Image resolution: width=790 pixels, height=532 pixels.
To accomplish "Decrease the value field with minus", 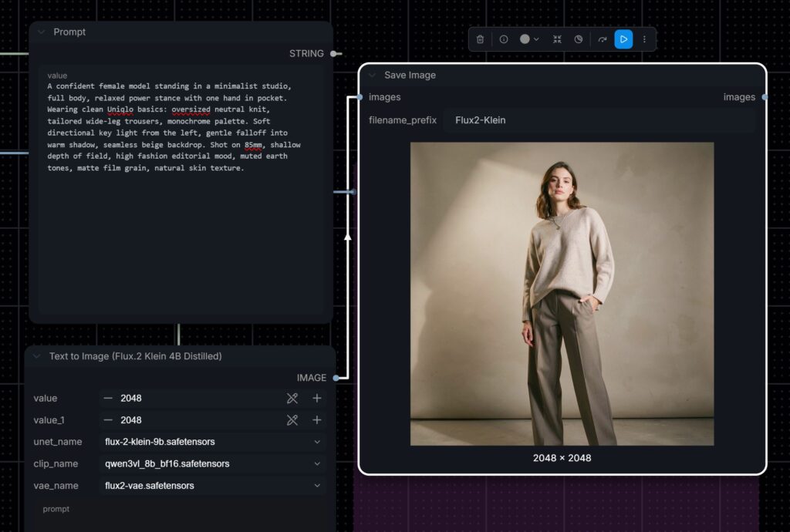I will pyautogui.click(x=108, y=398).
